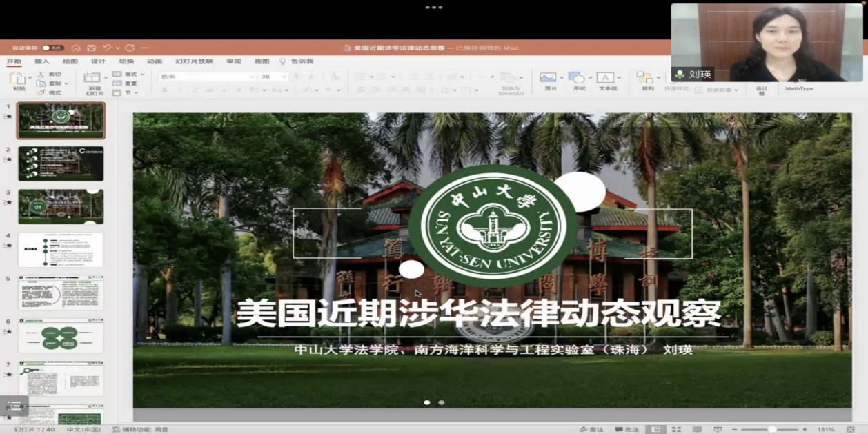The image size is (868, 434).
Task: Open the 开始 (Home) ribbon tab
Action: point(14,61)
